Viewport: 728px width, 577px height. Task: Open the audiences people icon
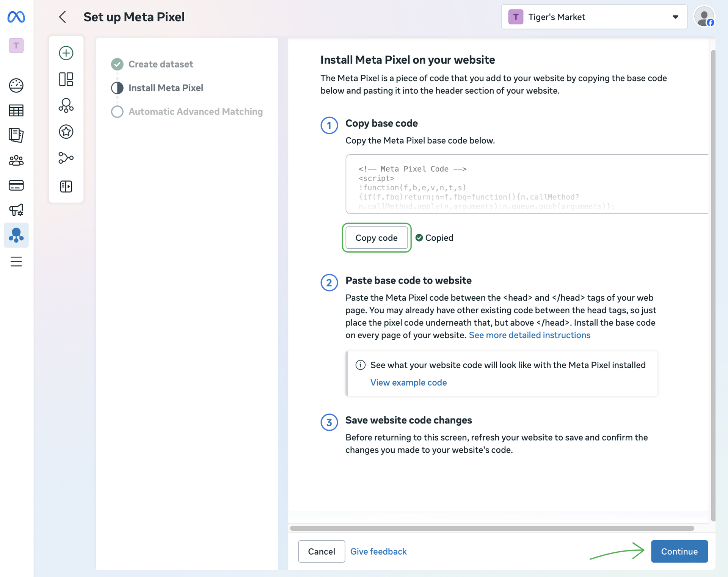pyautogui.click(x=16, y=160)
